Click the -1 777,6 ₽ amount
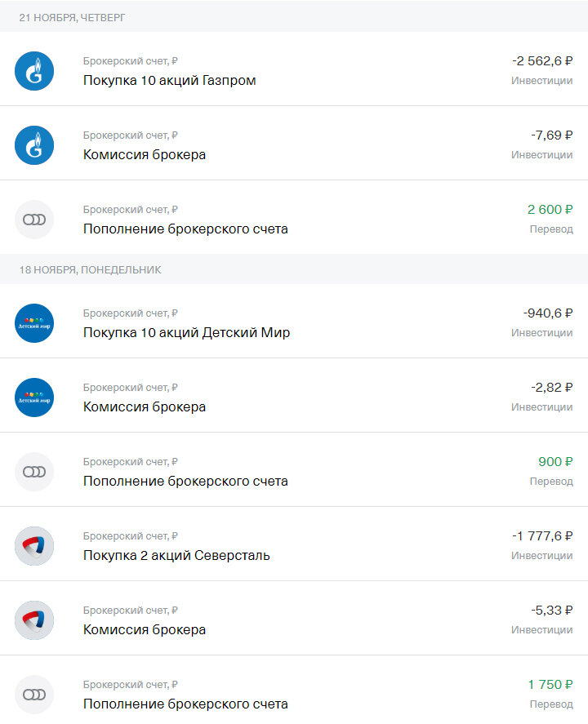588x724 pixels. point(542,536)
